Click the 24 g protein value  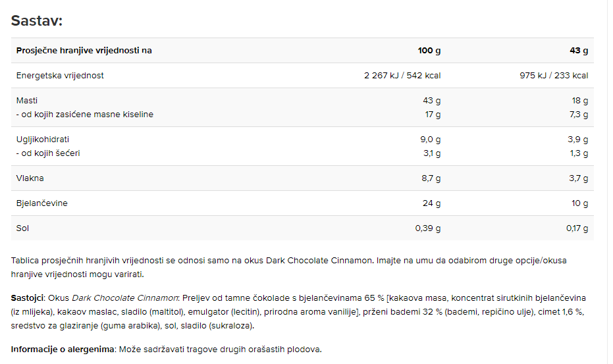pyautogui.click(x=432, y=203)
